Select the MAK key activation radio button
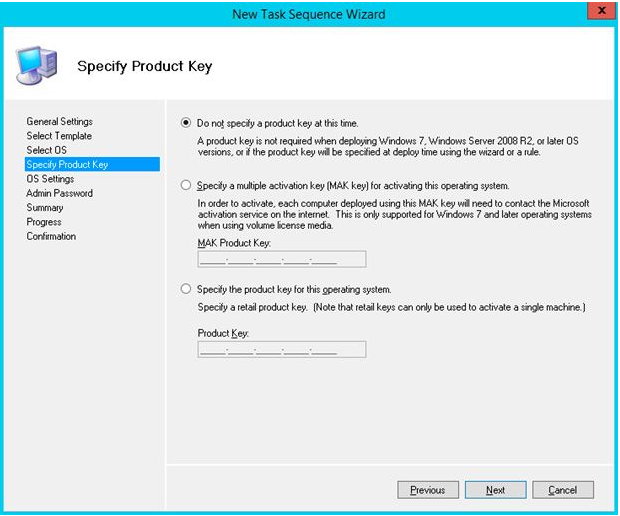This screenshot has height=516, width=620. pyautogui.click(x=186, y=185)
